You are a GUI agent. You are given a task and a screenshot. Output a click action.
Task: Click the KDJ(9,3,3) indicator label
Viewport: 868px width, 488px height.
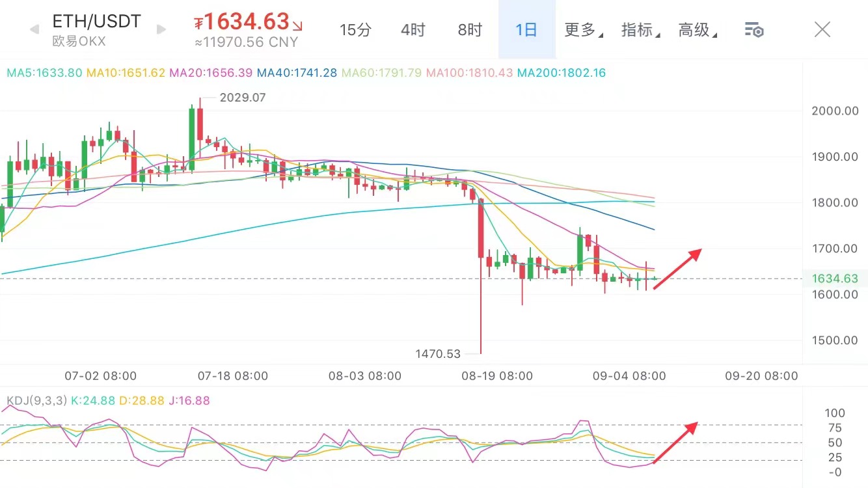click(36, 401)
